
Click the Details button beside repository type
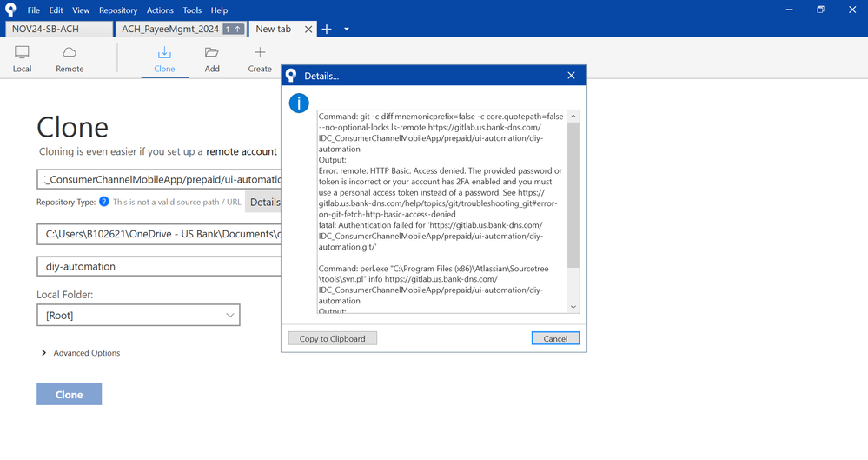263,203
